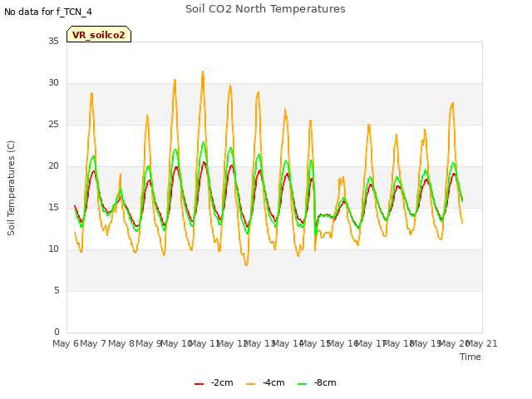Click the chart title Soil CO2 North Temperatures
This screenshot has width=532, height=399.
(x=265, y=9)
